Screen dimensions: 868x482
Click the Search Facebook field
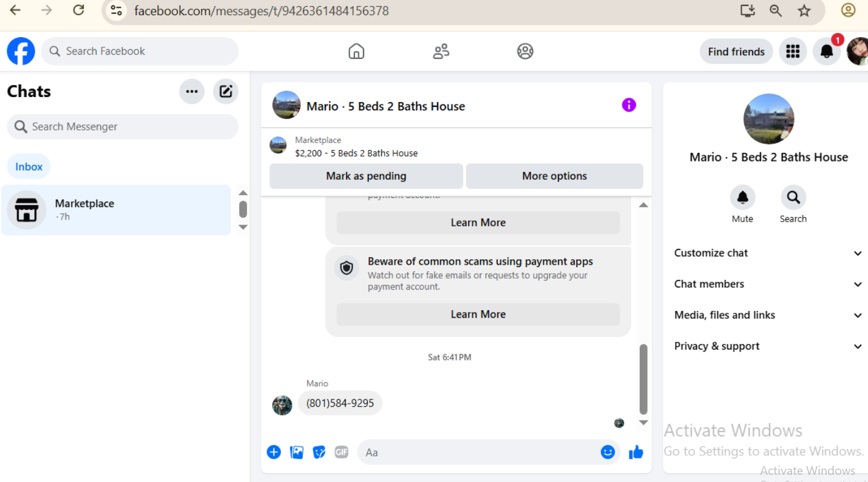coord(140,51)
